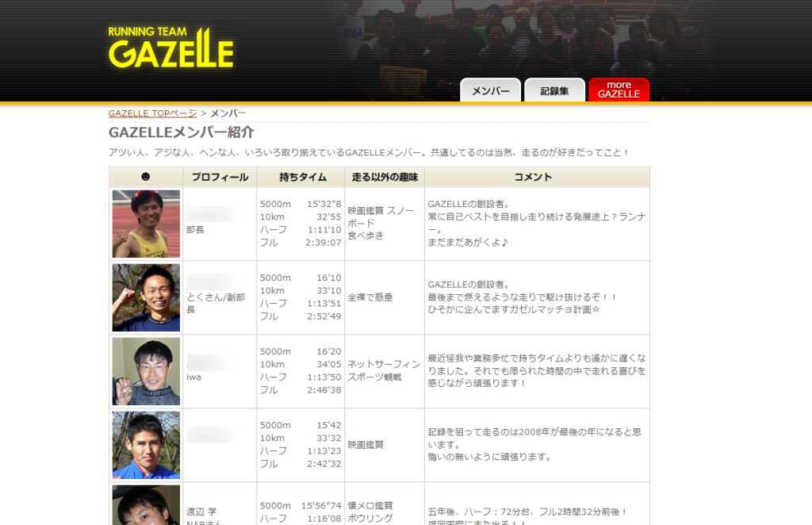
Task: Click the メンバー breadcrumb entry
Action: click(x=229, y=113)
